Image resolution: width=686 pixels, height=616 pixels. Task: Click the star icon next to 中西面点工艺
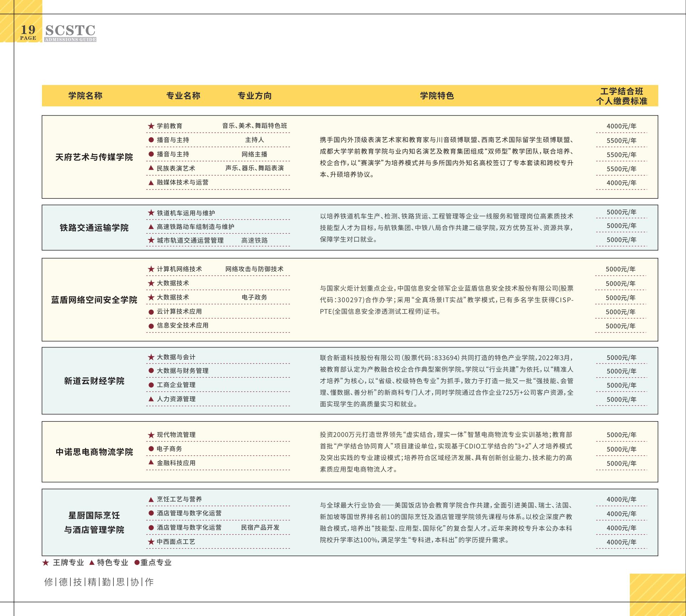tap(151, 542)
